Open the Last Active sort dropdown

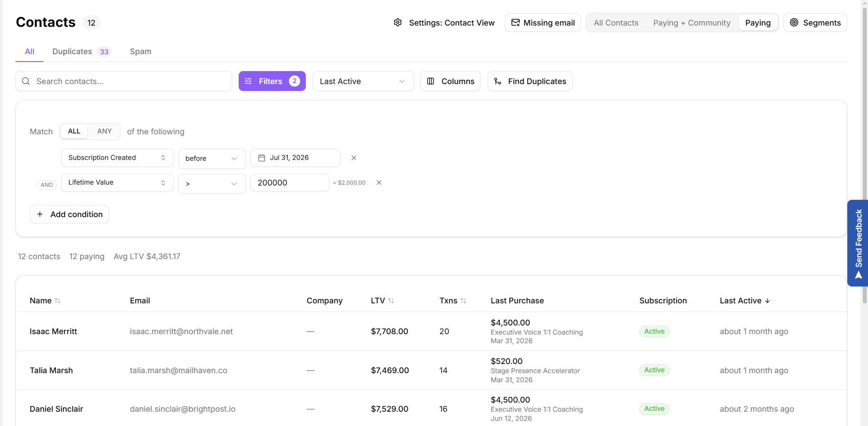click(x=363, y=81)
